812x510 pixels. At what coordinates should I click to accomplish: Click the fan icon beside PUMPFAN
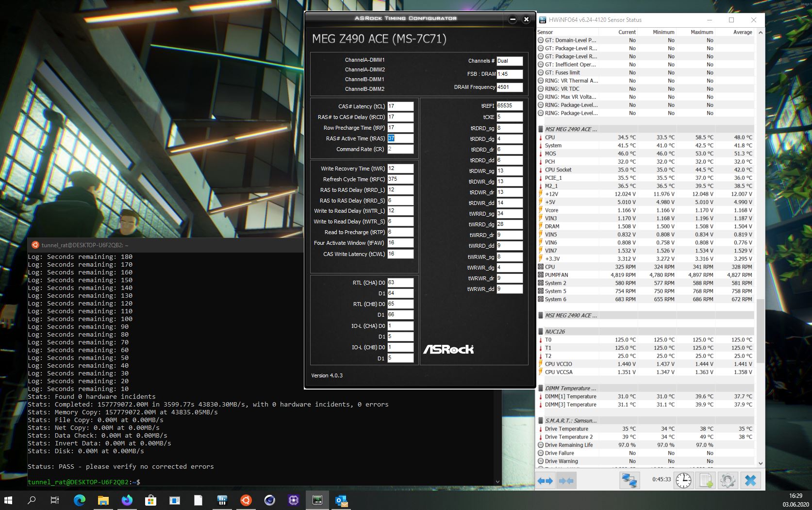[541, 275]
